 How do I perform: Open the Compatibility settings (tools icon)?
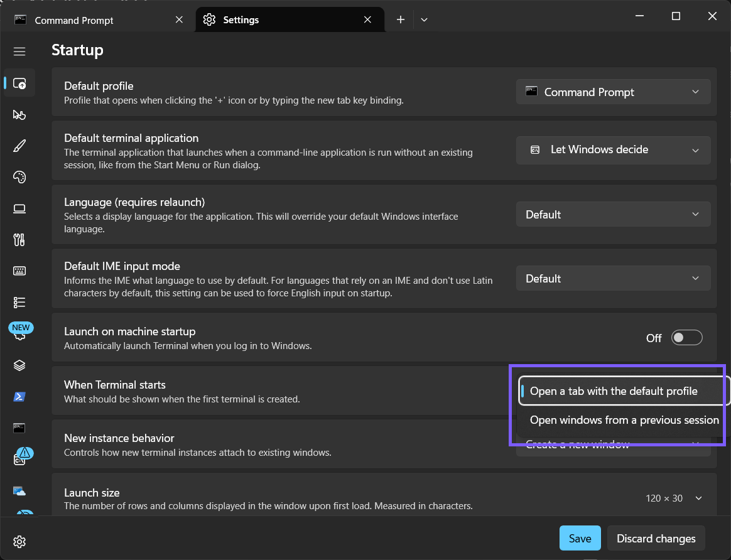19,239
